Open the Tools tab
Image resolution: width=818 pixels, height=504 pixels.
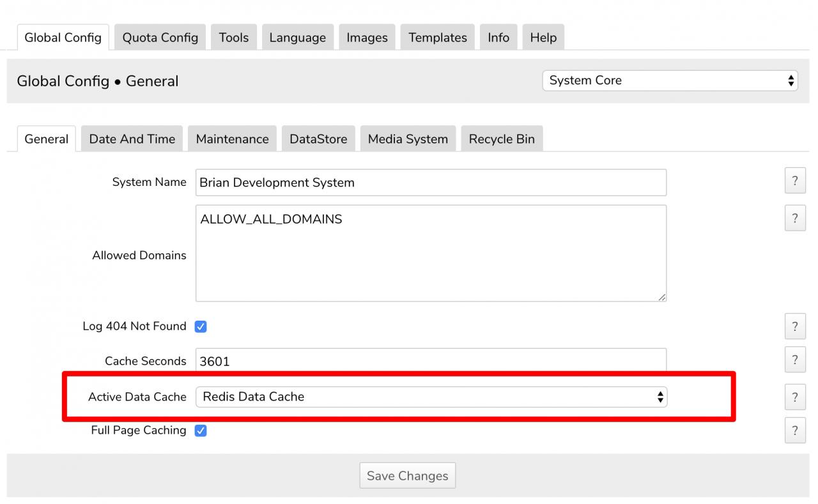tap(233, 38)
